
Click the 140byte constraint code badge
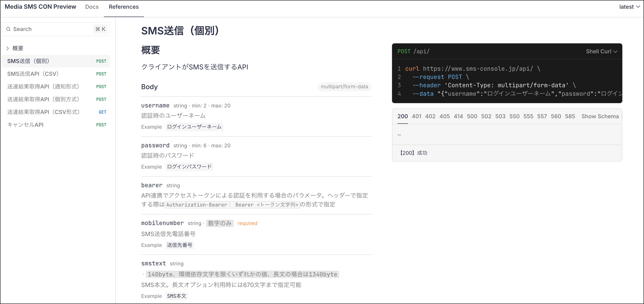(242, 274)
